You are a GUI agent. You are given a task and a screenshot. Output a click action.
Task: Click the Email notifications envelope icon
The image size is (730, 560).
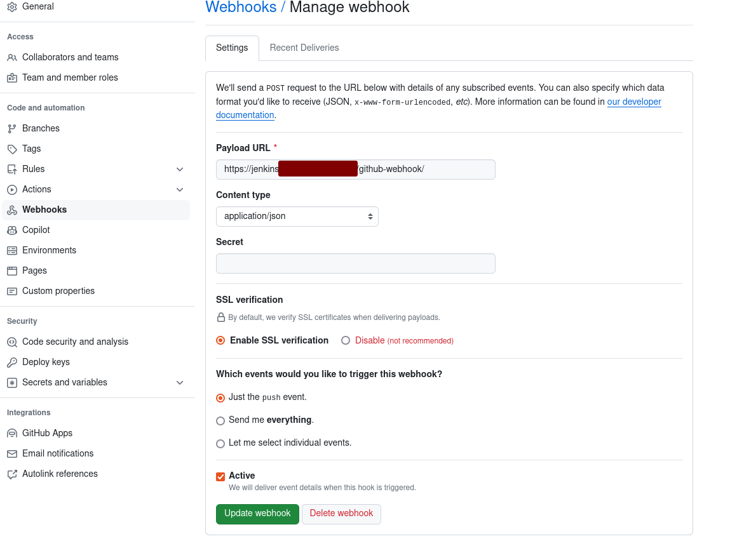pos(12,453)
